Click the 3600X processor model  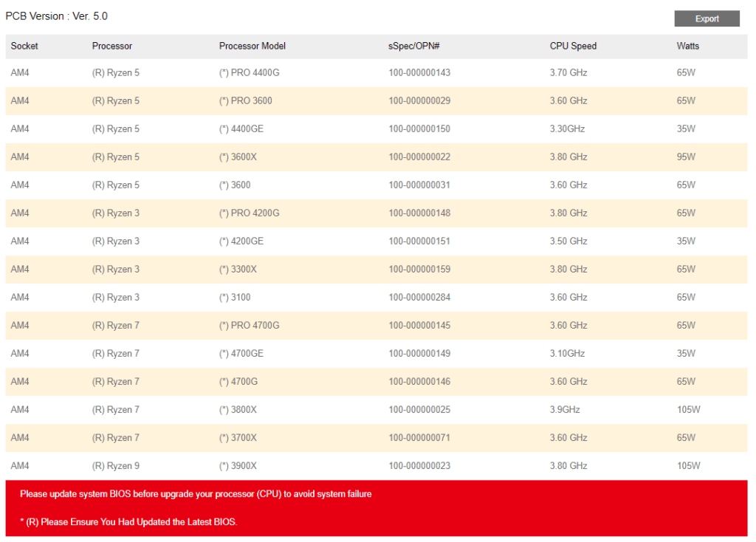pyautogui.click(x=238, y=157)
